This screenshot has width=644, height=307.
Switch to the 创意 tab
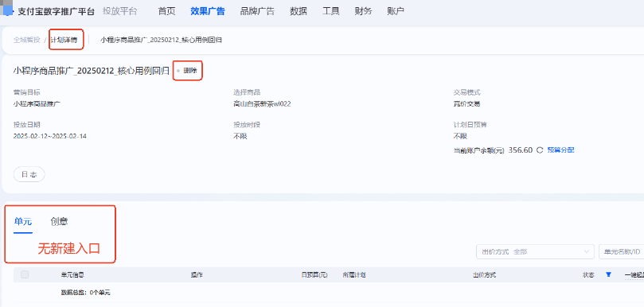(59, 222)
